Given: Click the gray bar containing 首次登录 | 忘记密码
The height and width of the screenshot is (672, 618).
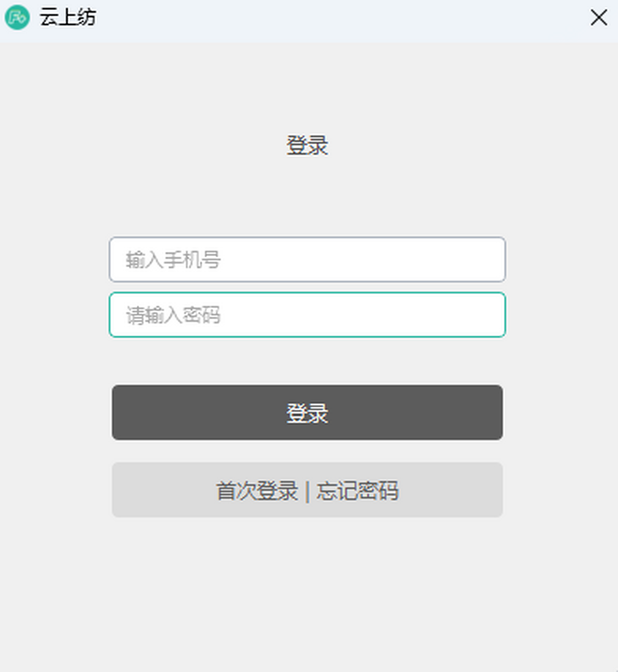Looking at the screenshot, I should point(307,490).
